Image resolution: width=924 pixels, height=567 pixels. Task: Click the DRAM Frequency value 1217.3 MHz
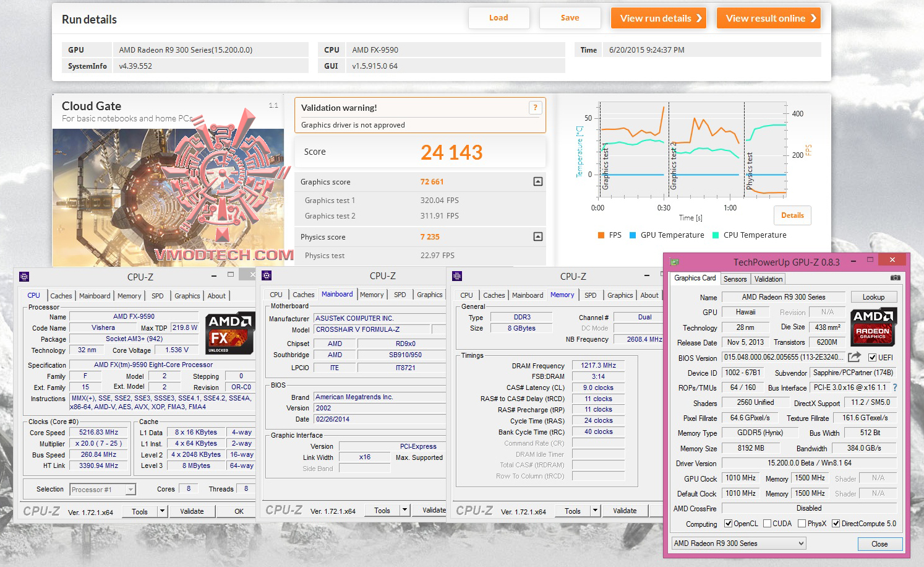coord(599,365)
